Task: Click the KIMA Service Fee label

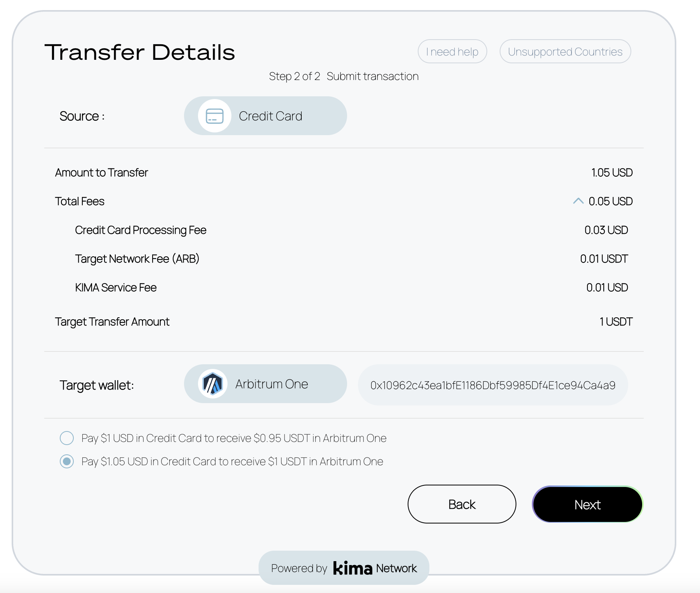Action: [116, 287]
